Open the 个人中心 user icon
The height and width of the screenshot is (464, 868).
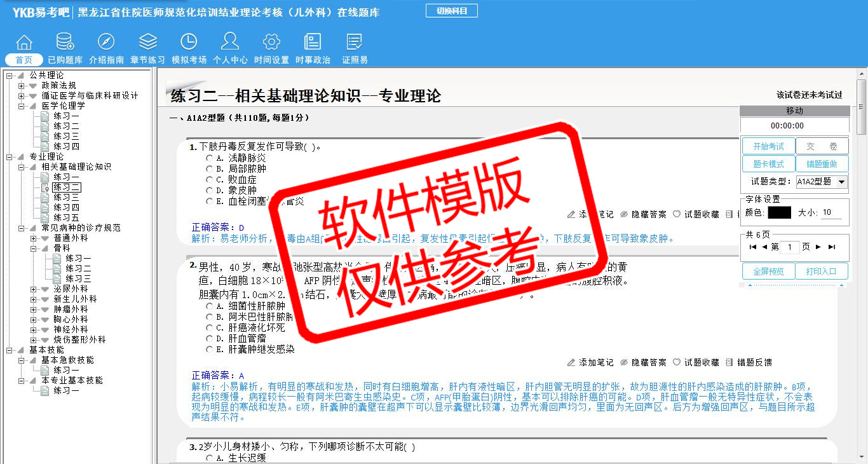(x=230, y=43)
